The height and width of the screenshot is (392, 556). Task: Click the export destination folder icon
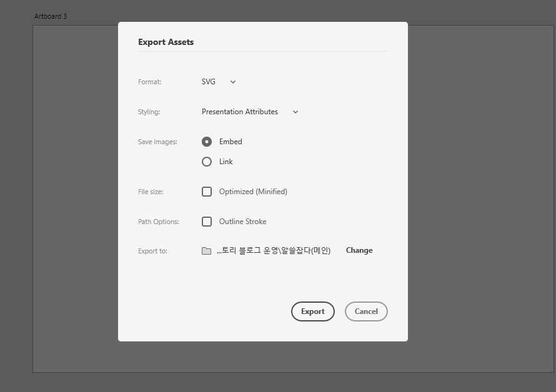pyautogui.click(x=206, y=251)
